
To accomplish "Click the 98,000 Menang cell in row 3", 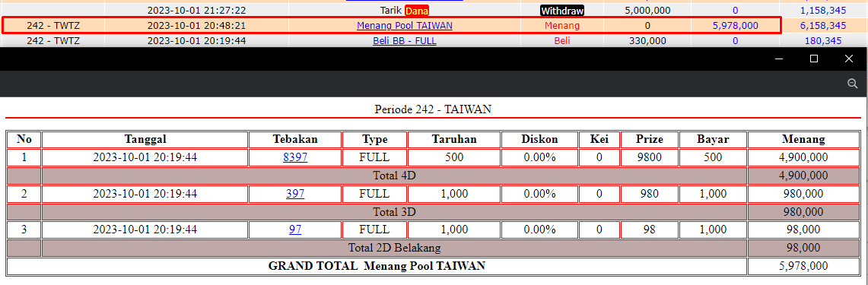I will pyautogui.click(x=803, y=230).
